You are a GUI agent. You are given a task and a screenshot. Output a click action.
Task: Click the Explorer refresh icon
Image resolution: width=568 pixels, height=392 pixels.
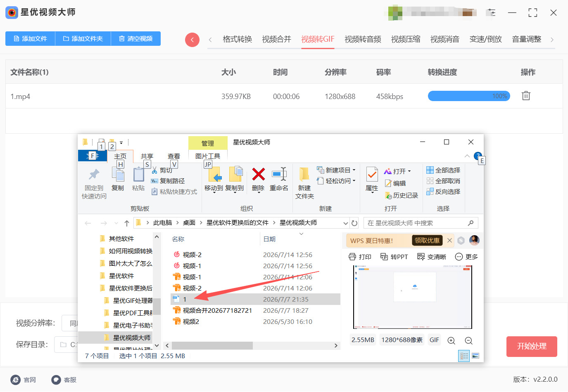point(354,223)
